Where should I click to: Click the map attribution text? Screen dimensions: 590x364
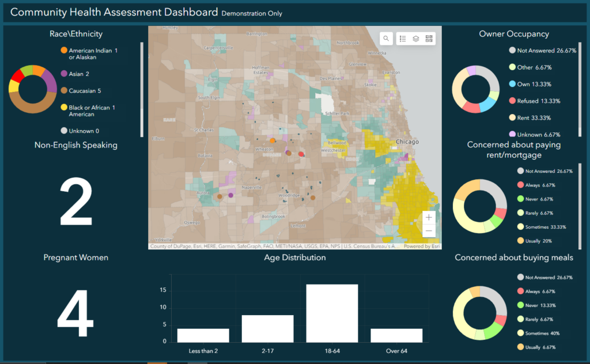274,247
